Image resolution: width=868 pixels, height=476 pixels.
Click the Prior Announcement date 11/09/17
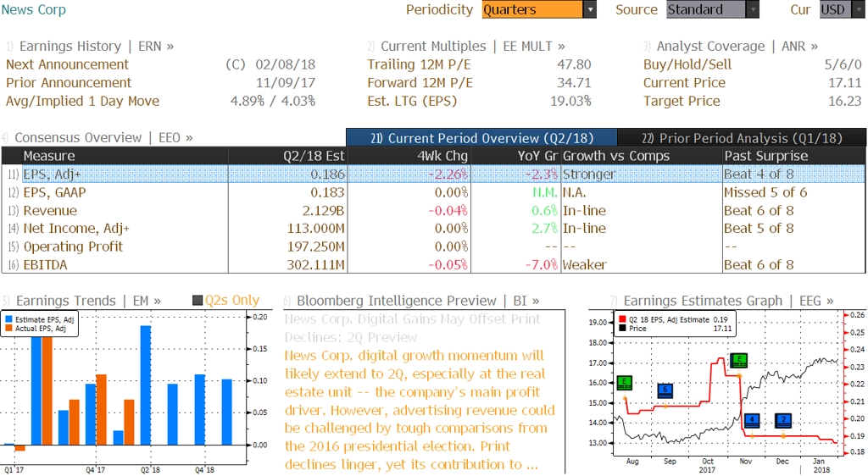click(285, 83)
